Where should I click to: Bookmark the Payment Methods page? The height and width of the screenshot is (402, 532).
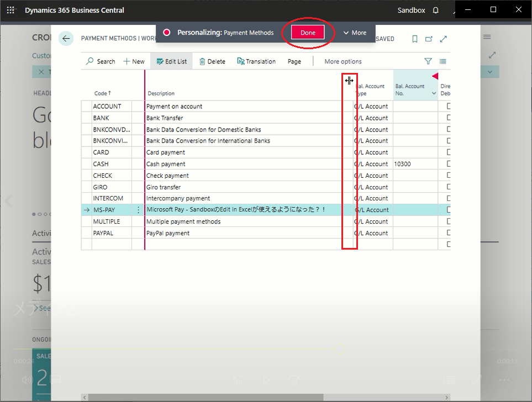(x=415, y=39)
